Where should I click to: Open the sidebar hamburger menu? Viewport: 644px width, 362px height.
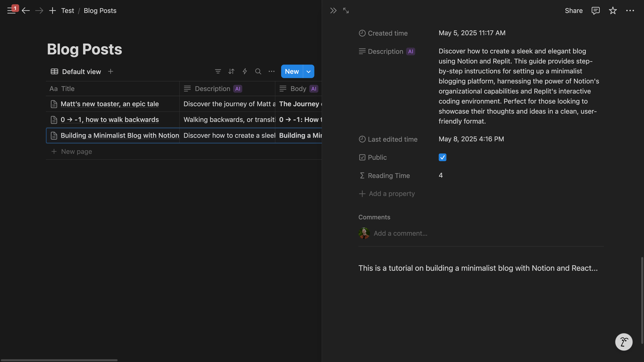pyautogui.click(x=11, y=10)
